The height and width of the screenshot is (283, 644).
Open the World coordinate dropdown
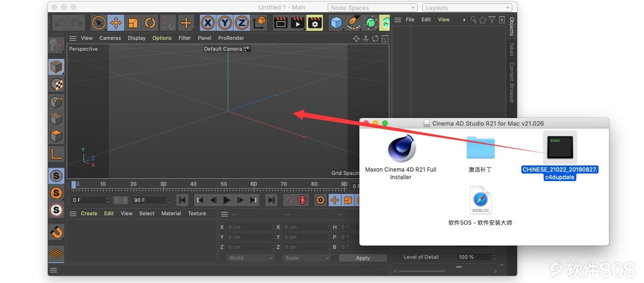click(x=250, y=258)
